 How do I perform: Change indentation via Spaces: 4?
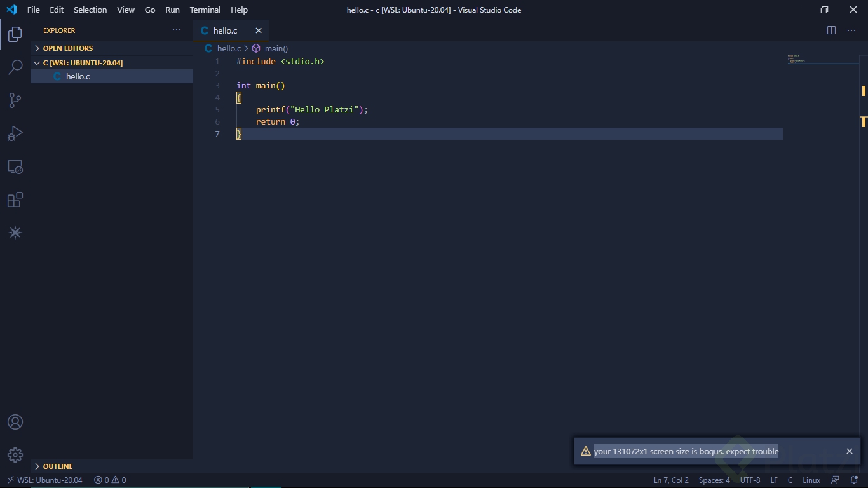[714, 480]
